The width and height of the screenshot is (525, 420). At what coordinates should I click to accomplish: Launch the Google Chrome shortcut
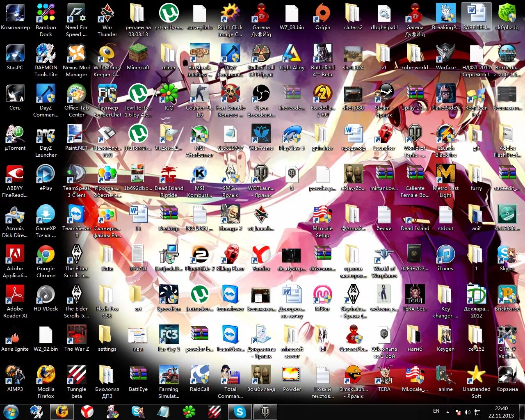coord(46,261)
